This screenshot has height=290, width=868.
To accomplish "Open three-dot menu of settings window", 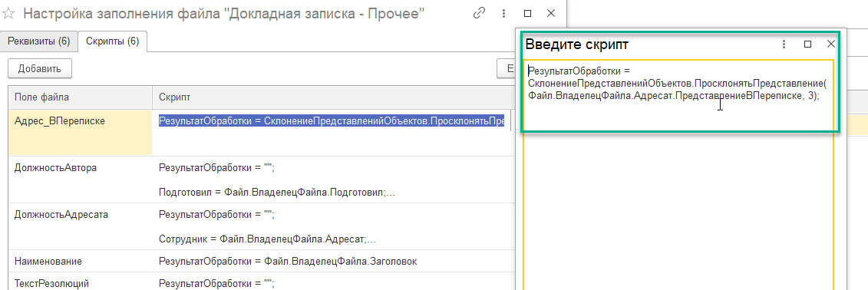I will click(x=503, y=14).
